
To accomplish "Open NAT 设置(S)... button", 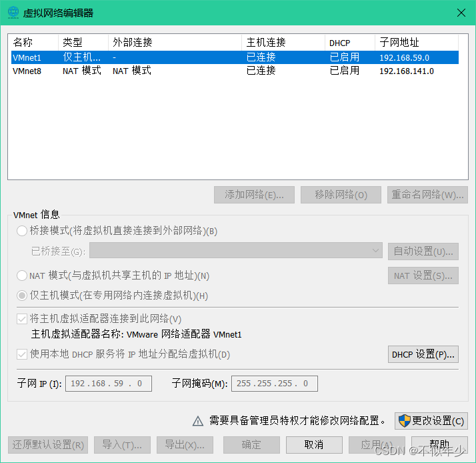I will [x=423, y=276].
